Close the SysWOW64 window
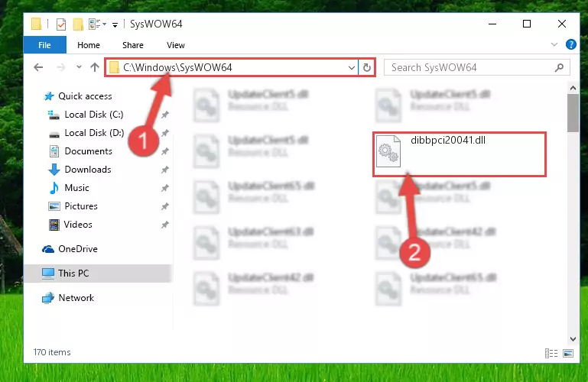The width and height of the screenshot is (588, 382). tap(562, 24)
